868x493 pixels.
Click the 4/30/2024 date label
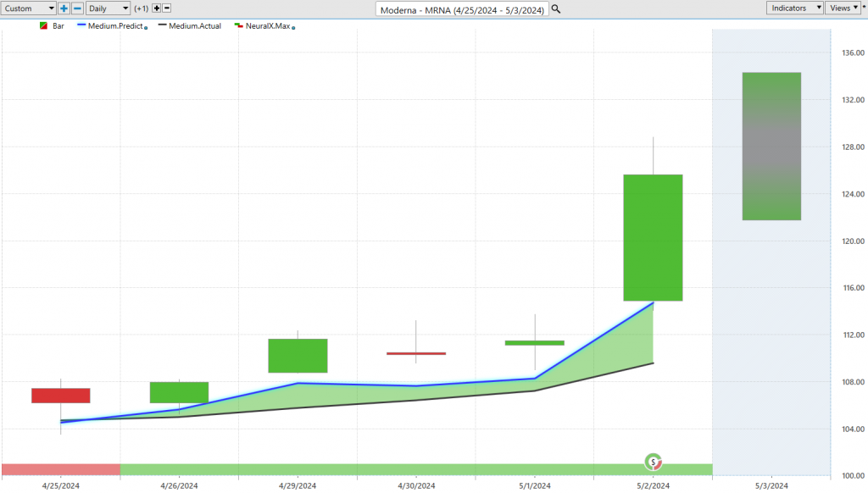pos(416,486)
